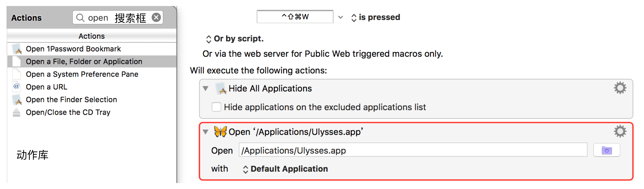Open the 'Or by script' popup

pos(235,39)
